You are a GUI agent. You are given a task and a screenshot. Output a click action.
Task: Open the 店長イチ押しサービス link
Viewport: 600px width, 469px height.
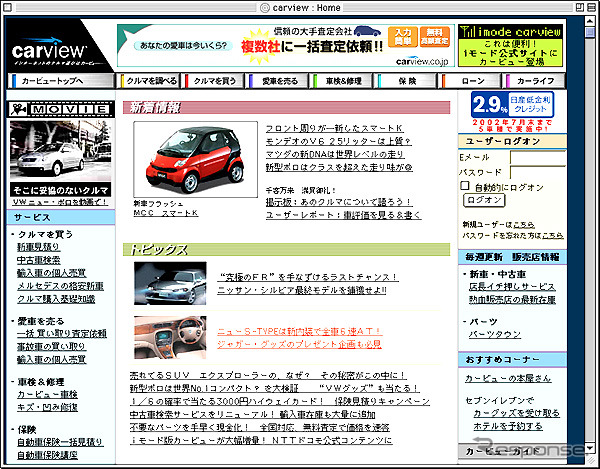point(512,287)
